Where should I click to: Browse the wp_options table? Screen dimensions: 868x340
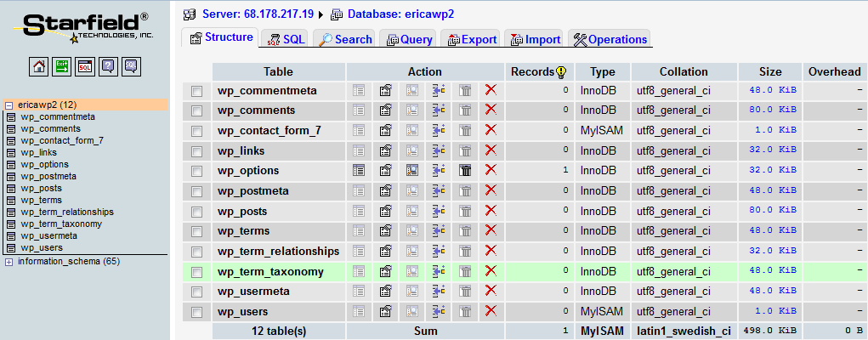click(359, 170)
